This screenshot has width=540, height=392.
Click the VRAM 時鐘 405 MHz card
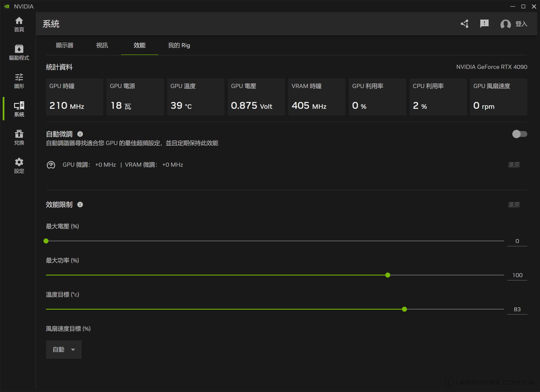click(317, 97)
